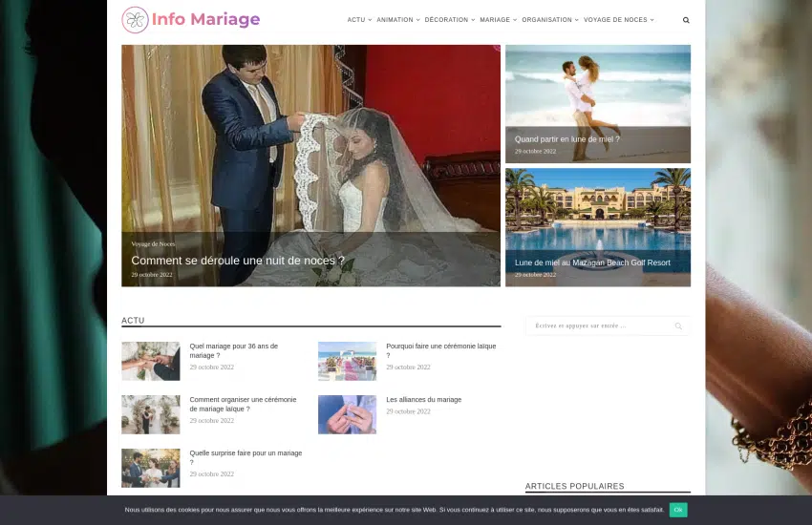Open the search magnifier in header
The width and height of the screenshot is (812, 525).
[x=686, y=20]
